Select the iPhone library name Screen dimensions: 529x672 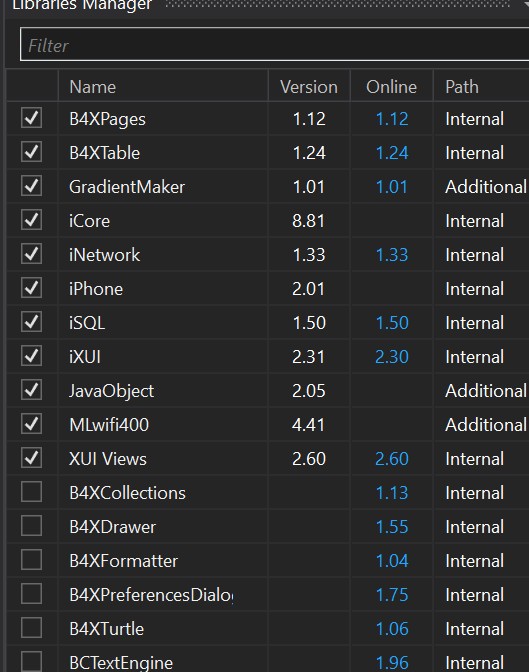click(96, 289)
